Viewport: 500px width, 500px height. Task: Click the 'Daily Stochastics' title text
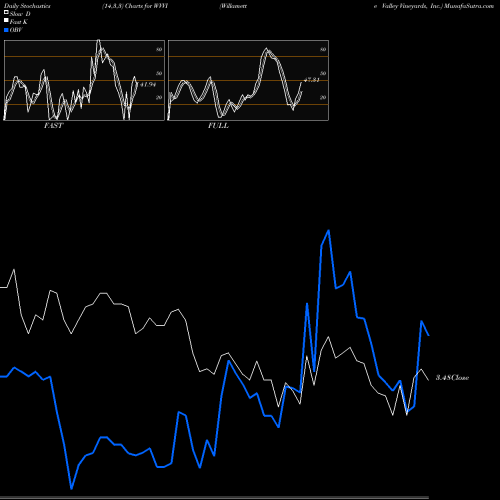tap(27, 6)
